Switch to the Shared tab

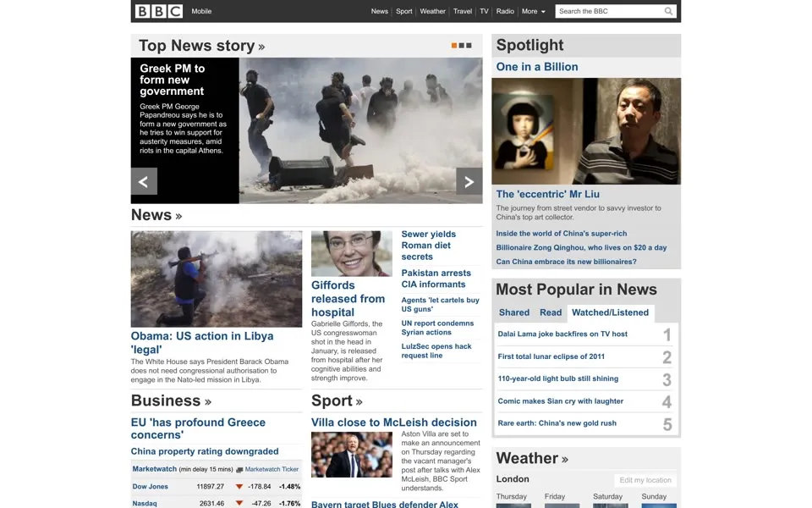pyautogui.click(x=514, y=312)
